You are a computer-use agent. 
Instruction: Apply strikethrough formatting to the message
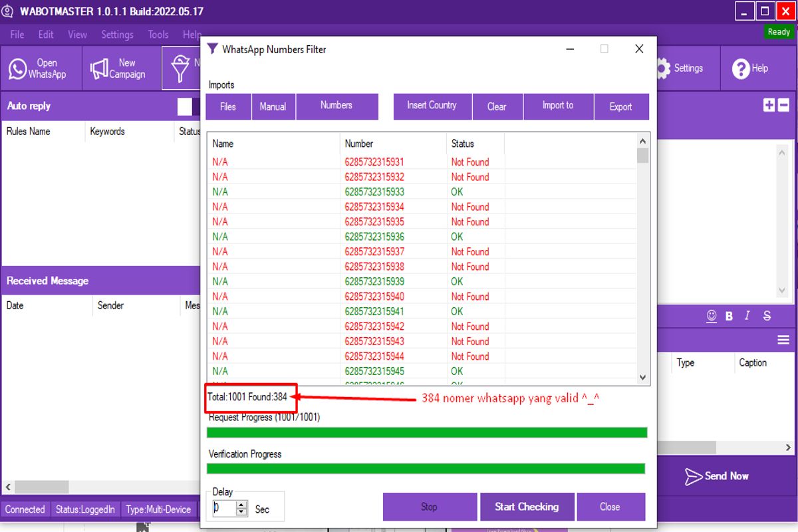[x=767, y=317]
